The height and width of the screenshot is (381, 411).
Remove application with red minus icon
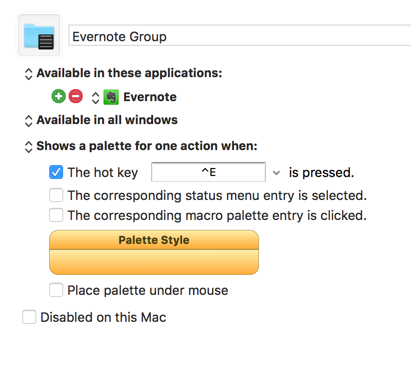tap(76, 97)
